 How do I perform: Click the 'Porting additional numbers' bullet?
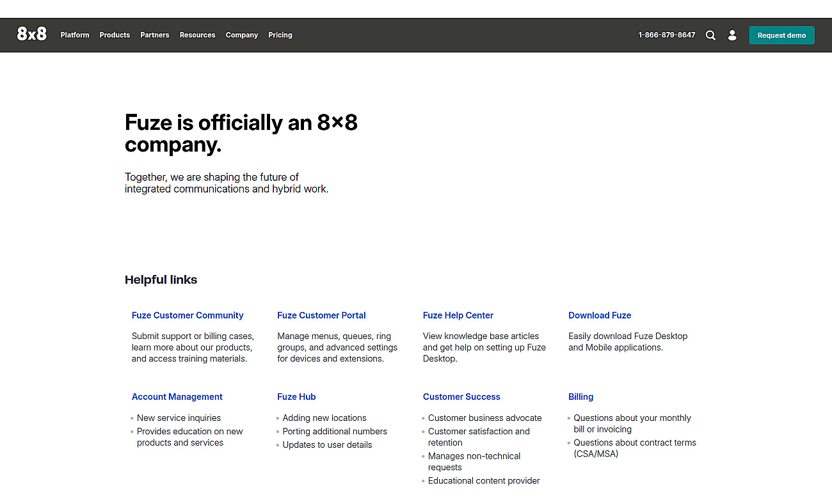[335, 431]
